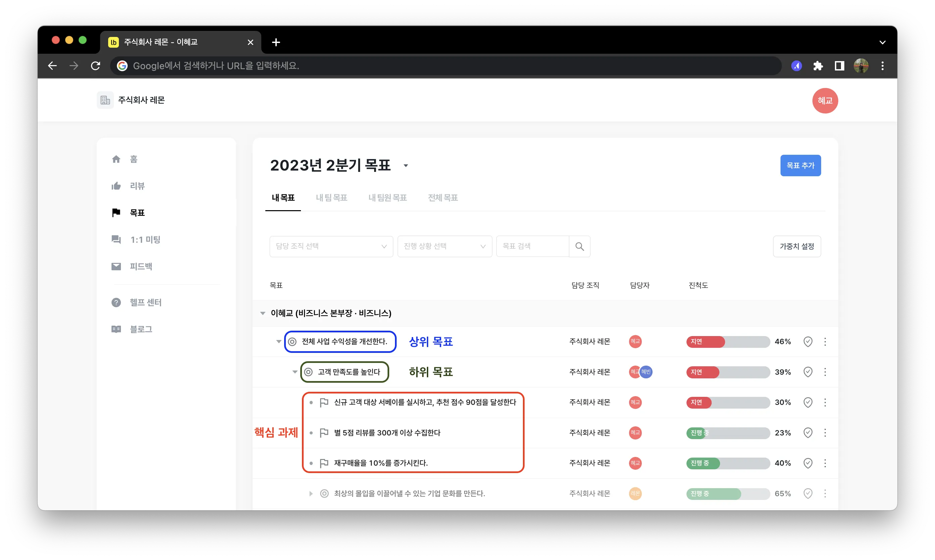
Task: Click the purple extension icon in toolbar
Action: [x=796, y=66]
